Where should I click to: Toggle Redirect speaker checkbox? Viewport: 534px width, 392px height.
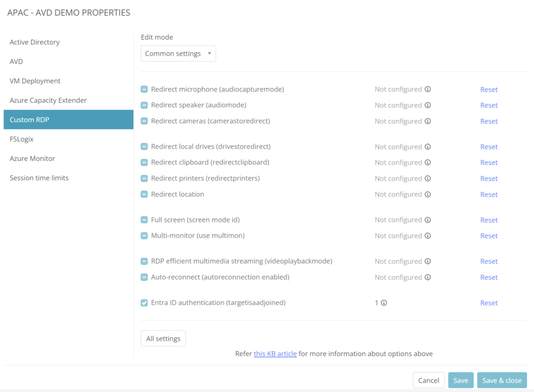click(x=144, y=105)
